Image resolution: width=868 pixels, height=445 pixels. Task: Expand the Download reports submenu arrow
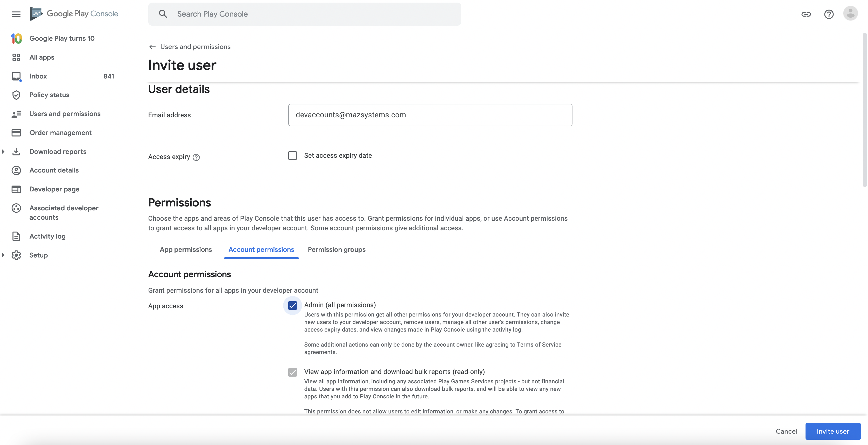coord(3,152)
